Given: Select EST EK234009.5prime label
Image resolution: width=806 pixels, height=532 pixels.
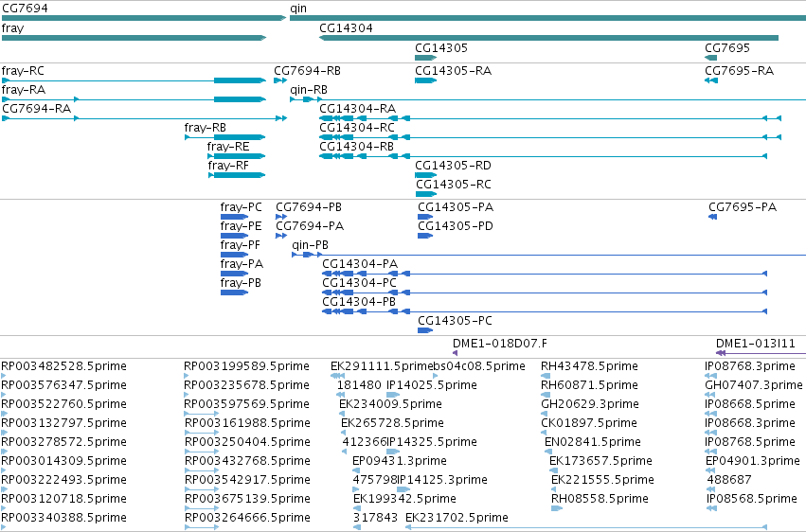Looking at the screenshot, I should pos(390,404).
